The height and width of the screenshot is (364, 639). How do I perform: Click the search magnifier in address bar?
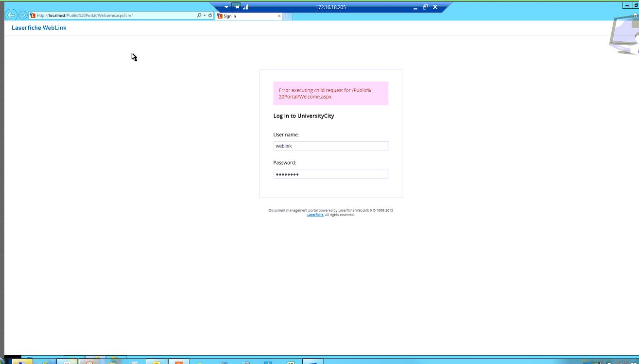[199, 16]
